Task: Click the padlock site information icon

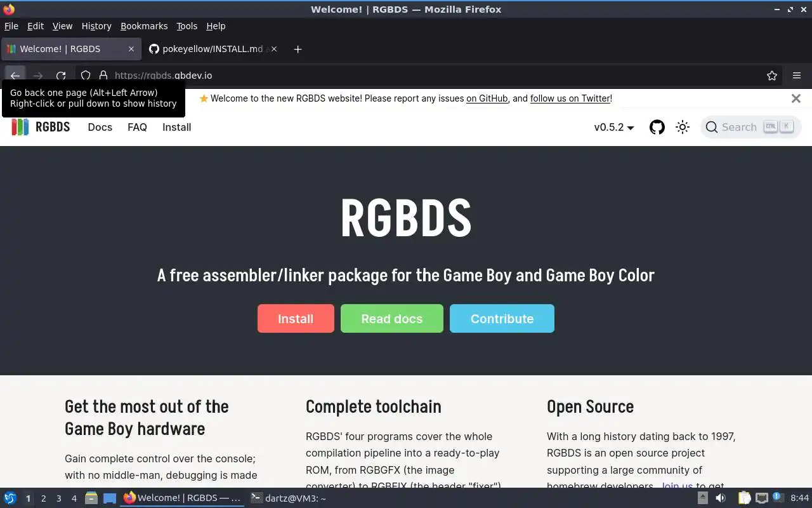Action: [103, 76]
